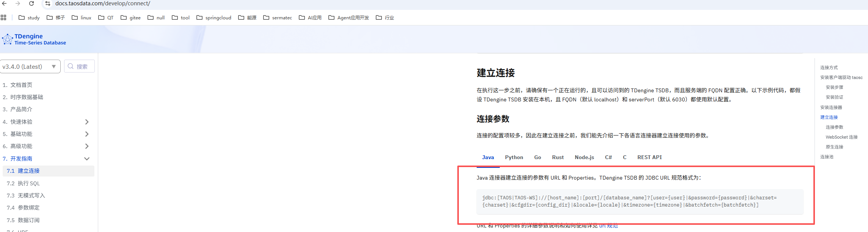Open the springcloud bookmark folder
868x232 pixels.
click(214, 17)
